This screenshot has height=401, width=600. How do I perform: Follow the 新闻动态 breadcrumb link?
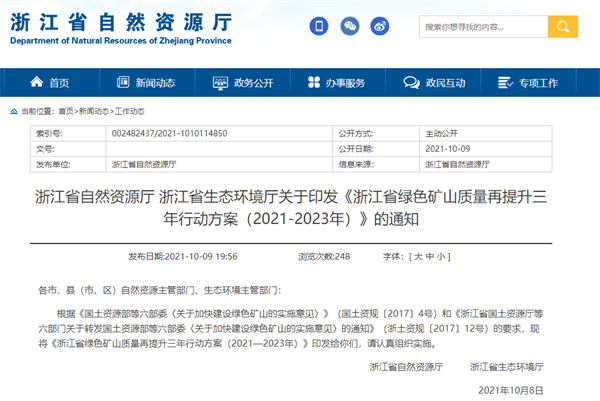[x=94, y=111]
